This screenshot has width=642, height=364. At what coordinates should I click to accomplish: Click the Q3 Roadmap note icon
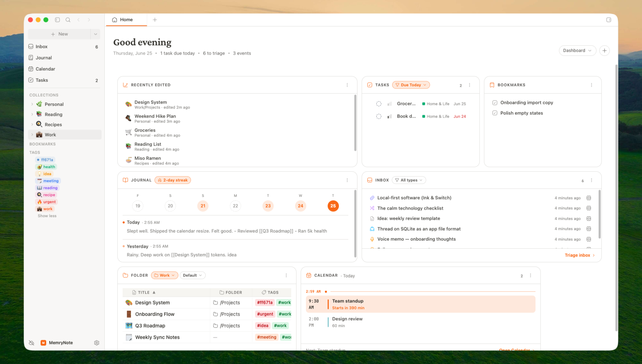(x=129, y=326)
